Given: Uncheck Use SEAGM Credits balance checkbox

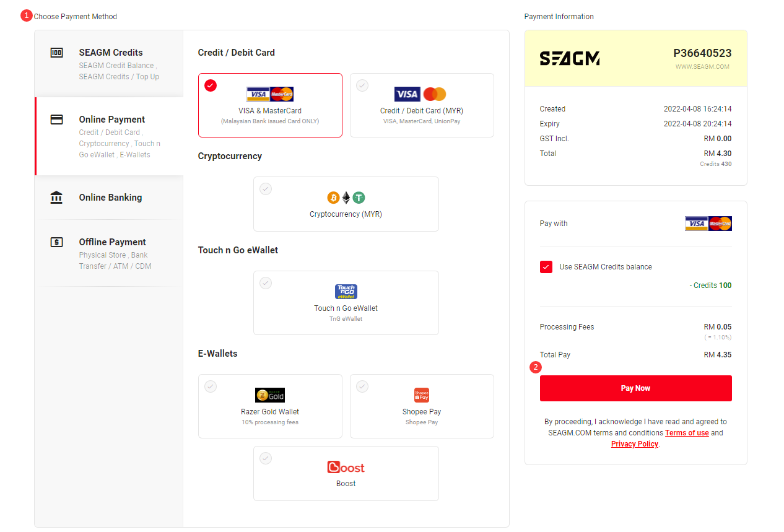Looking at the screenshot, I should click(x=546, y=267).
